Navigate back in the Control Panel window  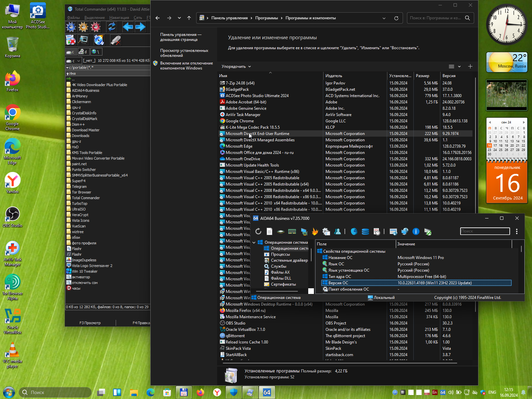click(158, 18)
